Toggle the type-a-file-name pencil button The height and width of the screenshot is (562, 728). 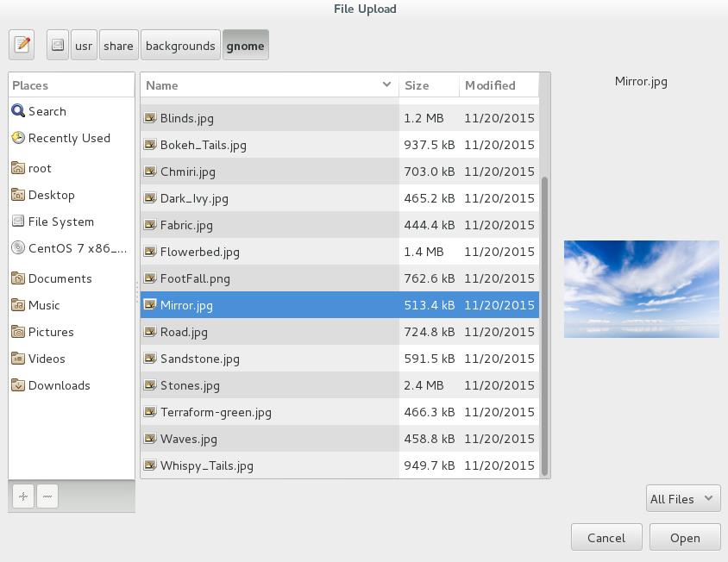coord(22,45)
